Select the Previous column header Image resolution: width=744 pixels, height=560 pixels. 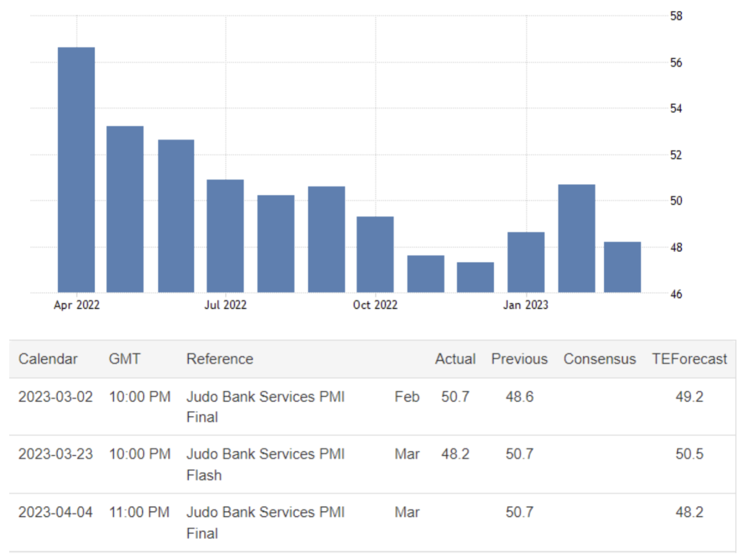[519, 359]
